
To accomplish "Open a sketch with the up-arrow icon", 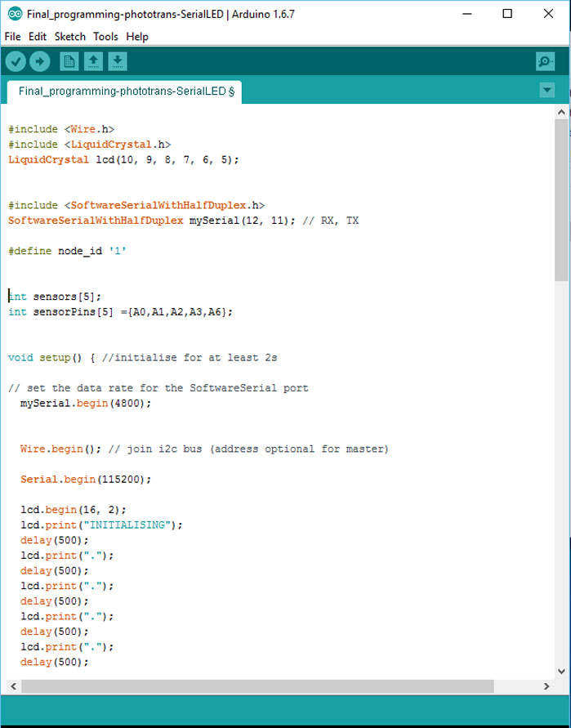I will tap(93, 61).
